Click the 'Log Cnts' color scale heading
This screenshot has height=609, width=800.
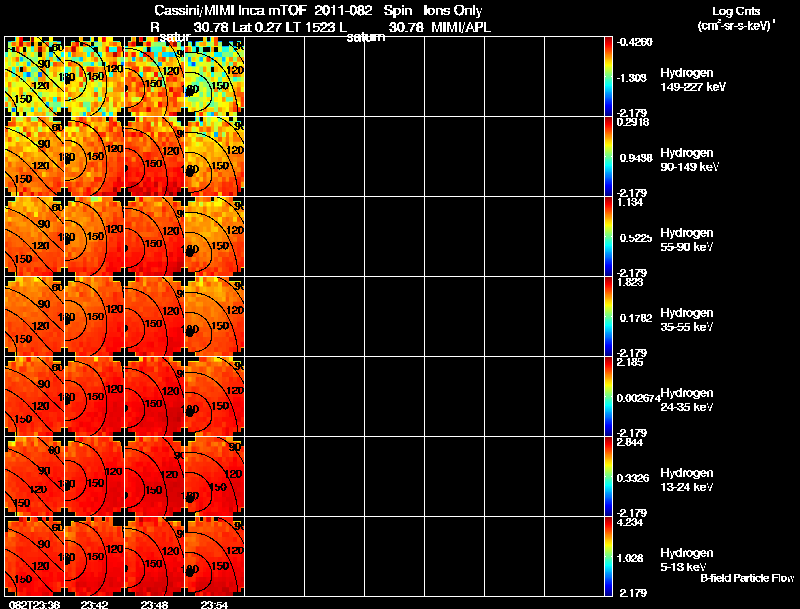(736, 11)
